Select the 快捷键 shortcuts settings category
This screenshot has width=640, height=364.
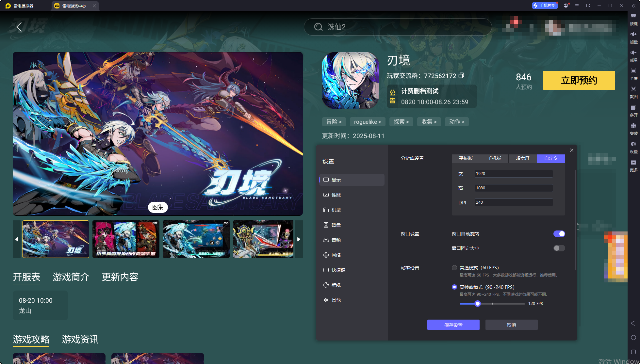352,270
